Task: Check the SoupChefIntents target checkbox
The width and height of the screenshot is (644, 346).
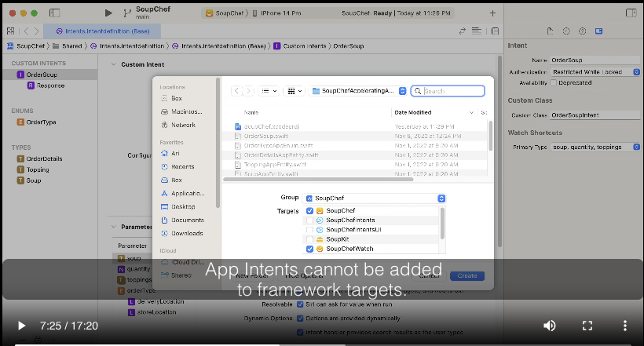Action: (x=309, y=220)
